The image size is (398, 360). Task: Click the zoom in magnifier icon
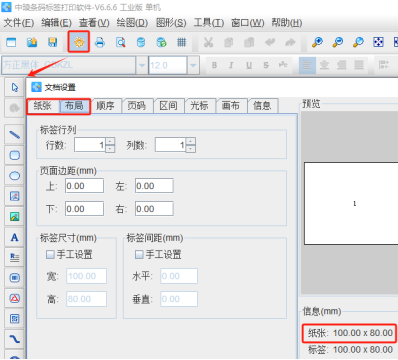click(317, 42)
